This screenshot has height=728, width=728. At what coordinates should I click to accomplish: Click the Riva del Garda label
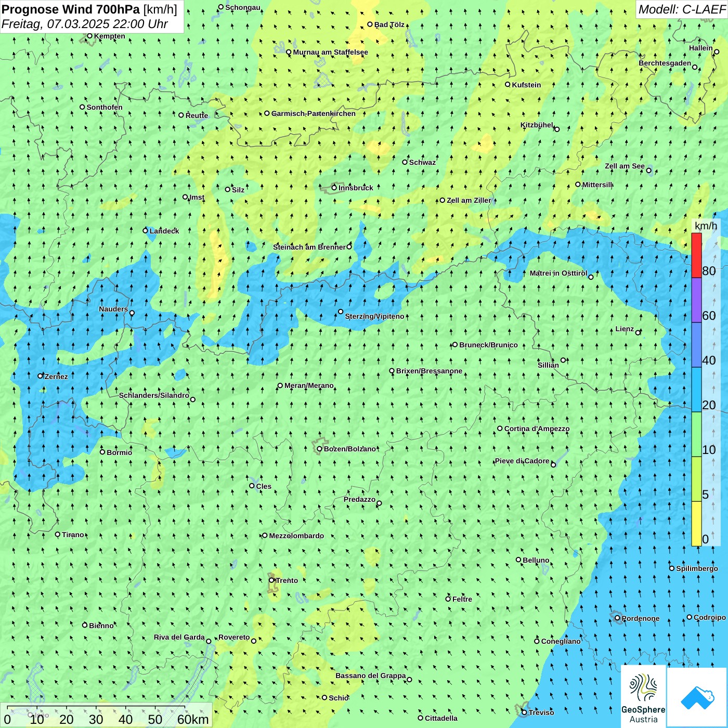(179, 637)
